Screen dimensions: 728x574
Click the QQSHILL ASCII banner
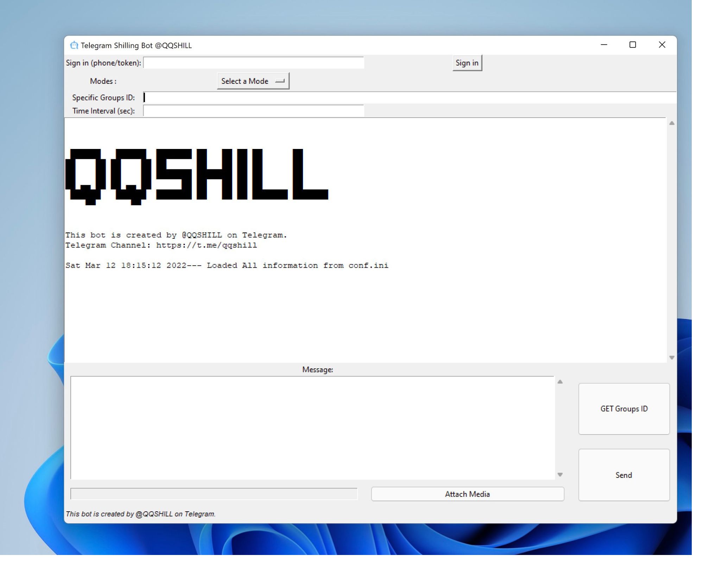coord(197,176)
